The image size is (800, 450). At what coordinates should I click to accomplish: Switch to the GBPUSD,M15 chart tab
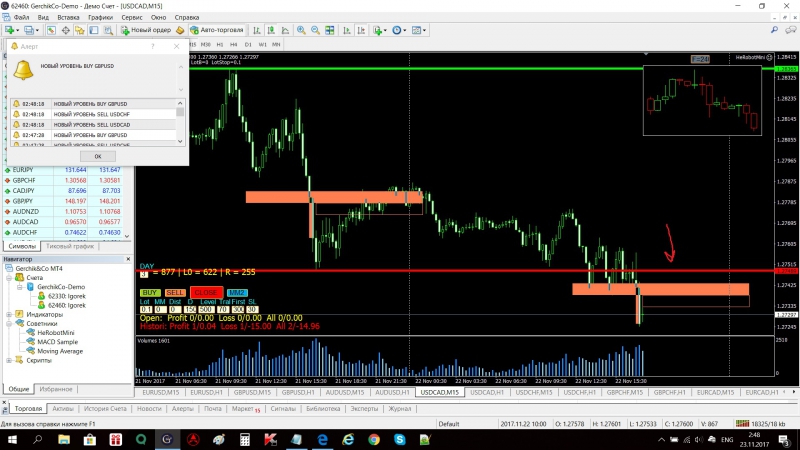pyautogui.click(x=252, y=392)
